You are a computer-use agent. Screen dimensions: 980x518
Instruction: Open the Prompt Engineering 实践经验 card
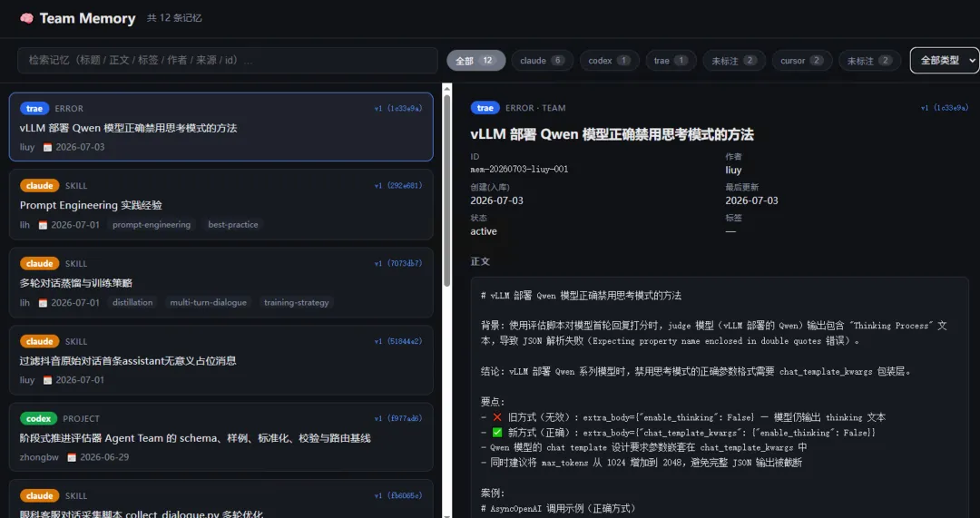pyautogui.click(x=220, y=205)
